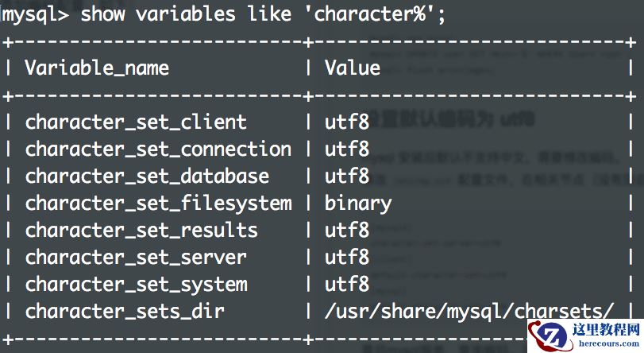Select the Variable_name column header
644x353 pixels.
[x=97, y=68]
